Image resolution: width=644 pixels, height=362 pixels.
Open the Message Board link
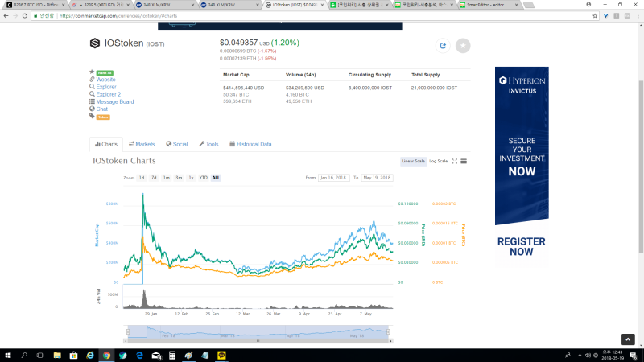coord(114,102)
